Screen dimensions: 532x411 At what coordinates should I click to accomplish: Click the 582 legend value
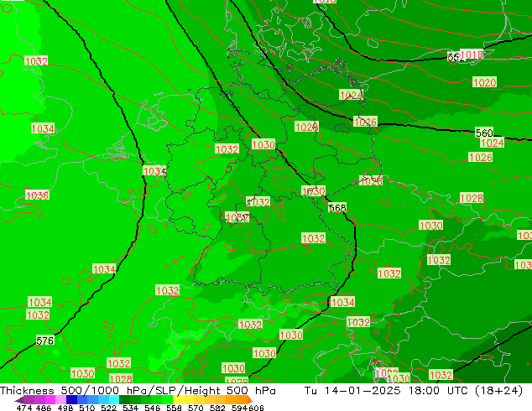pos(217,408)
